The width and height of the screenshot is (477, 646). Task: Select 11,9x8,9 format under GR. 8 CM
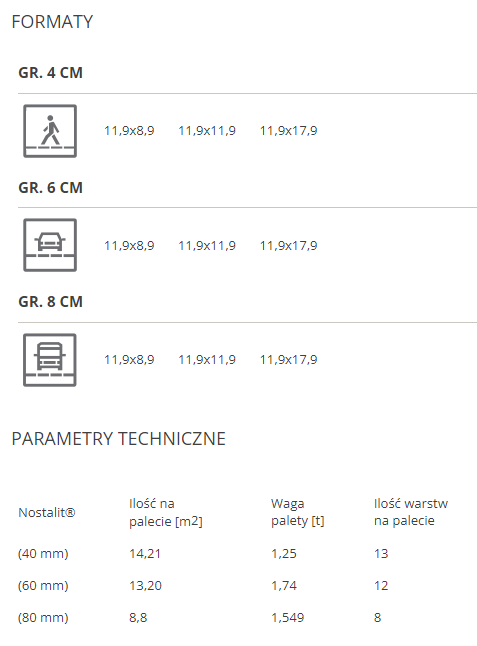tap(129, 360)
